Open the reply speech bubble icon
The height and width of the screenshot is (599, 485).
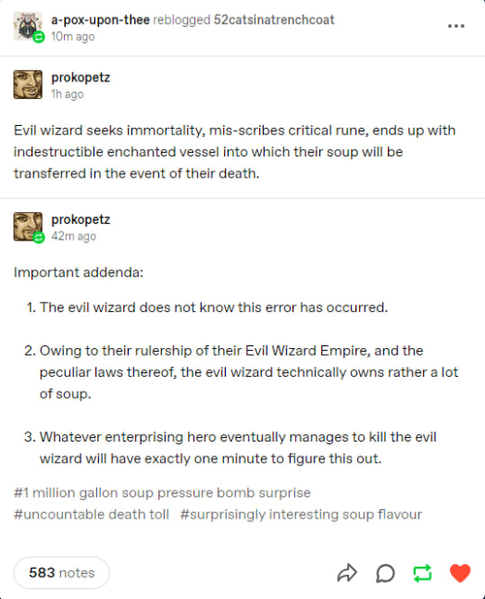[385, 573]
